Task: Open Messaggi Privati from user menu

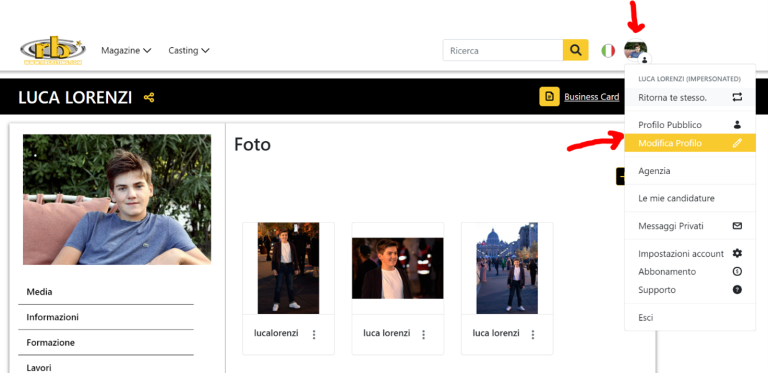Action: tap(690, 226)
